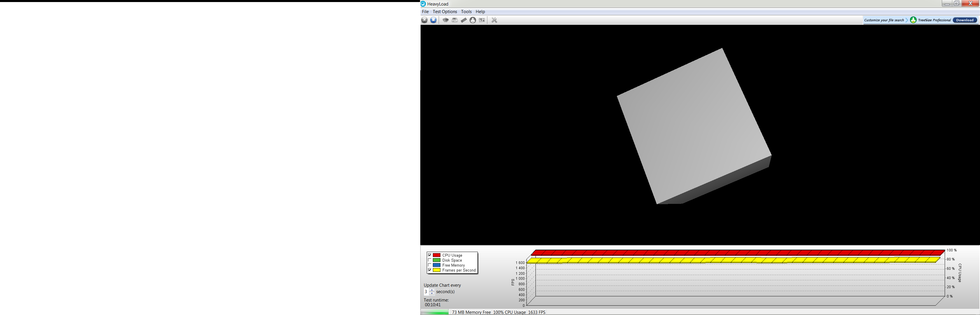980x315 pixels.
Task: Toggle the GPU stress graphics card icon
Action: pos(482,20)
